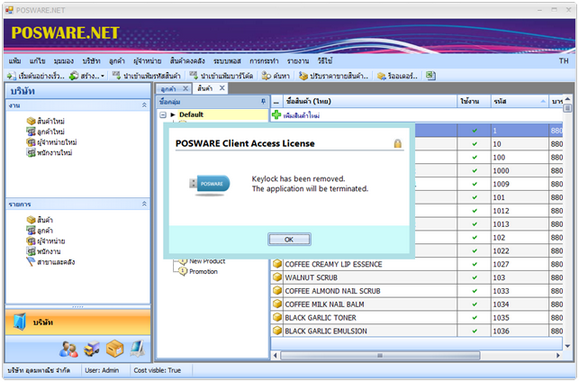Open ผู้จำหน่าย under the รายการ section
579x382 pixels.
click(46, 241)
